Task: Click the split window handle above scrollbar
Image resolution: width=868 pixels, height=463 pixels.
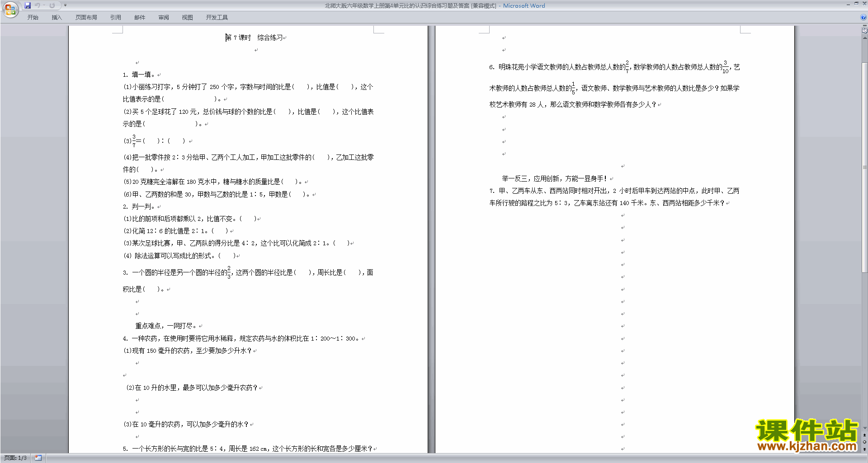Action: pos(864,26)
